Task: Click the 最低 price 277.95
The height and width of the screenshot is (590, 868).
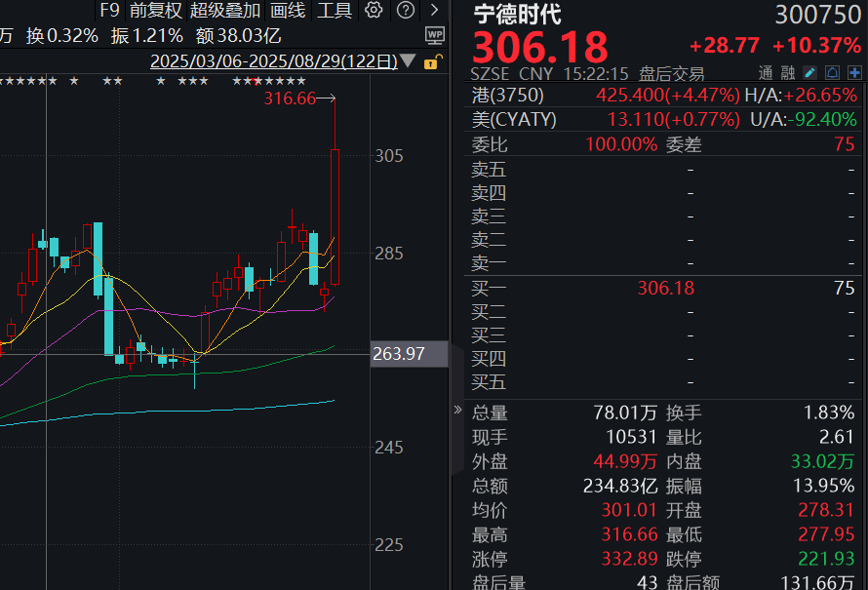Action: pos(826,534)
